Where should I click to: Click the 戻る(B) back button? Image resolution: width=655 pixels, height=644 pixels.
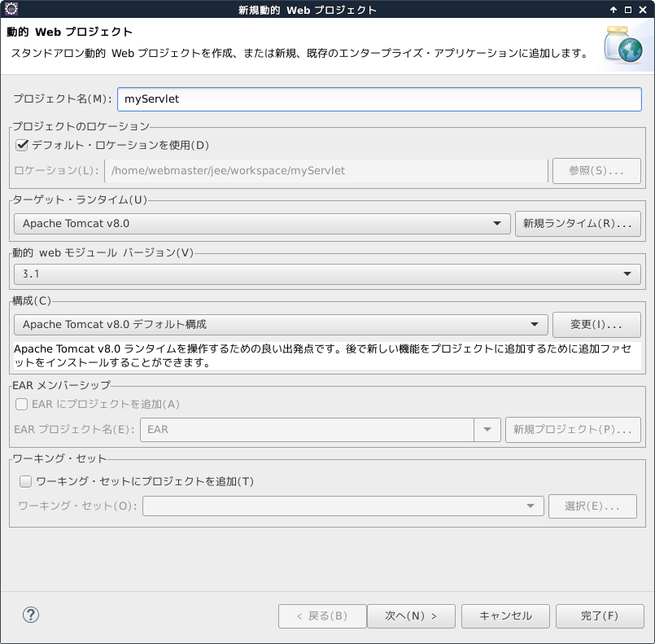click(322, 616)
